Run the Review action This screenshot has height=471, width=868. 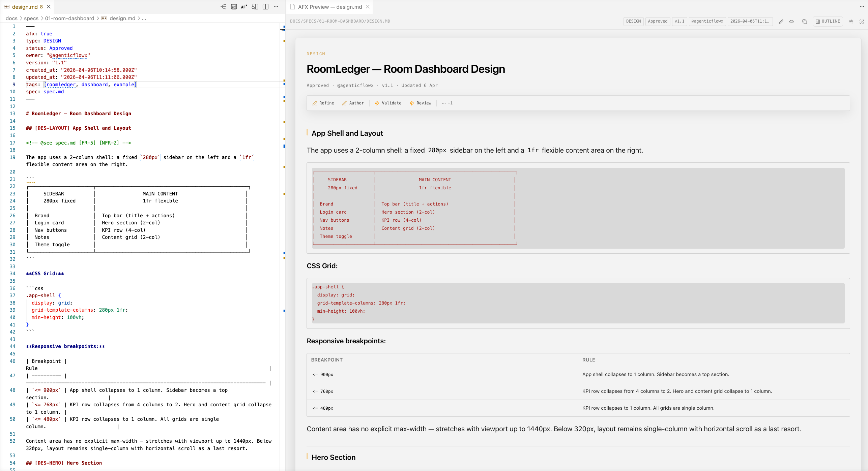point(420,103)
